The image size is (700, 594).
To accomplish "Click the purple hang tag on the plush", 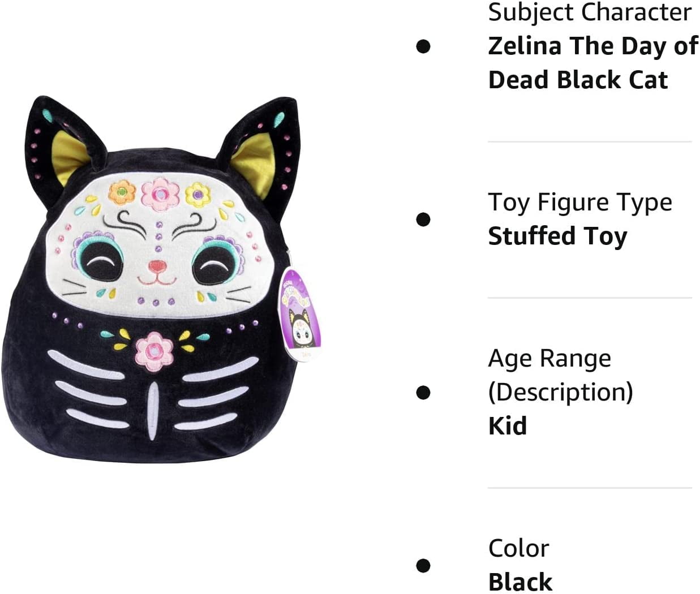I will [x=301, y=313].
